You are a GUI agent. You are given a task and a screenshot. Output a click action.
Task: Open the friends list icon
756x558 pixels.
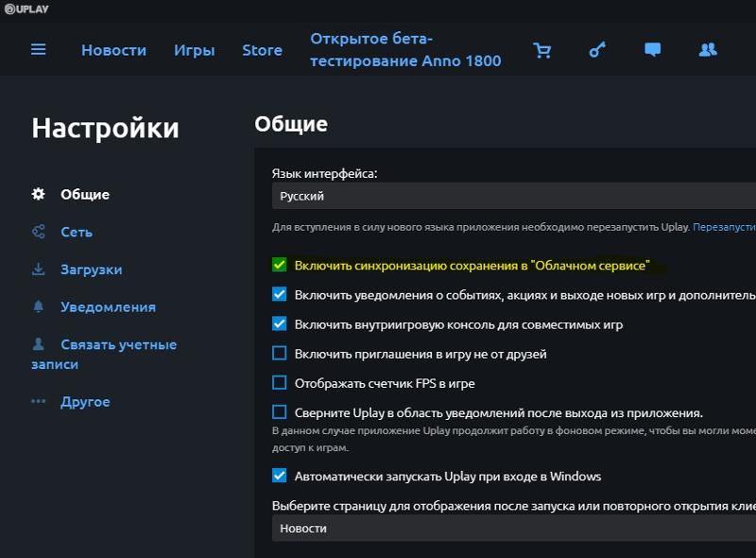click(x=708, y=50)
